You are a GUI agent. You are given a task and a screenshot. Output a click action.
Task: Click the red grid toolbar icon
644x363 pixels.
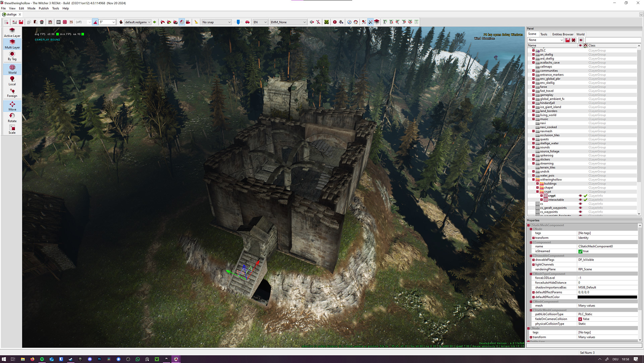click(x=65, y=22)
